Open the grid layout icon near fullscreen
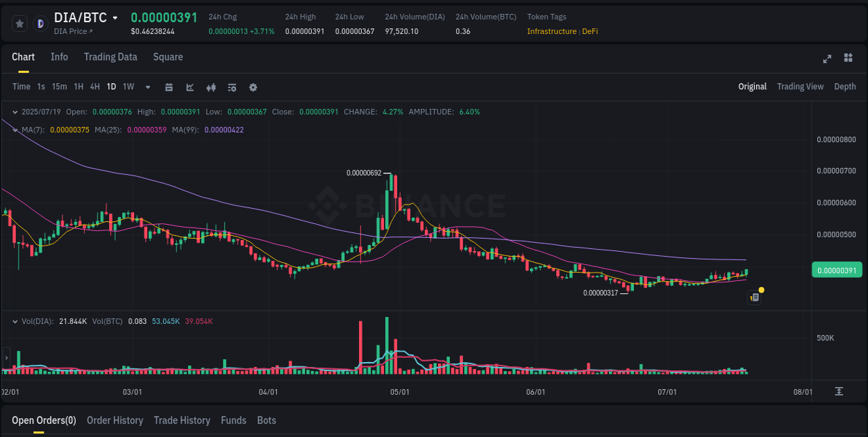This screenshot has width=868, height=437. click(848, 60)
